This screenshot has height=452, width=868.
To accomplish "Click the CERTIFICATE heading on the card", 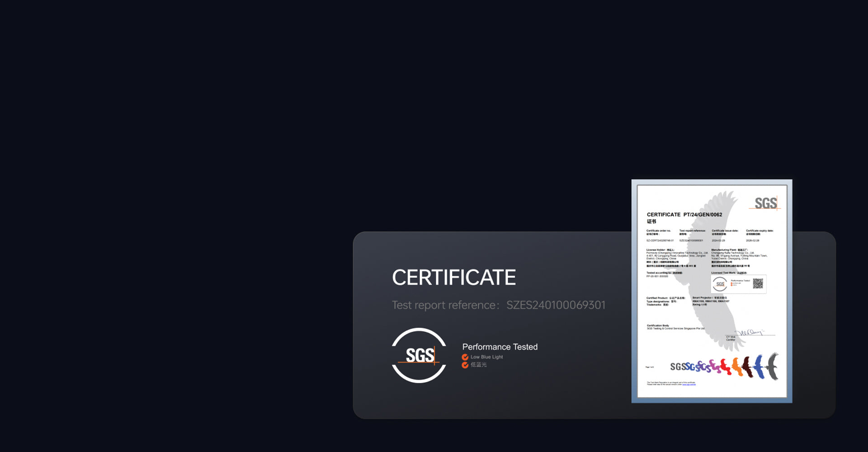I will click(453, 278).
